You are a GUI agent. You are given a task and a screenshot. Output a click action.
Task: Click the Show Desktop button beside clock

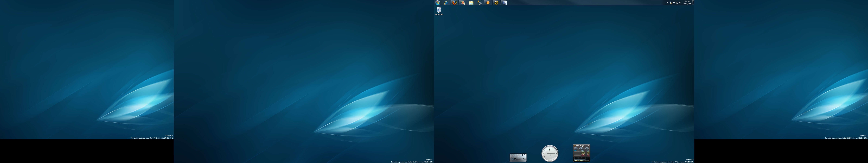[693, 3]
